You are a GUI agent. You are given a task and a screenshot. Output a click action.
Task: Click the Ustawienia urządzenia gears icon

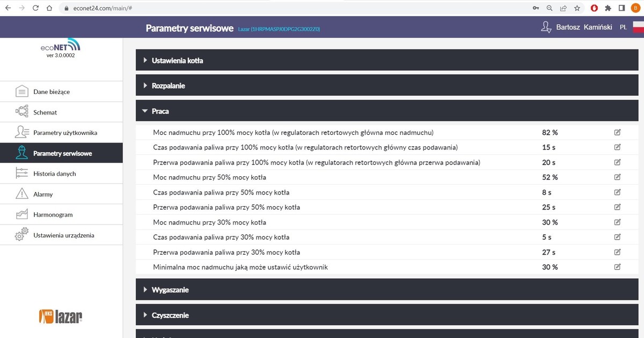[21, 235]
